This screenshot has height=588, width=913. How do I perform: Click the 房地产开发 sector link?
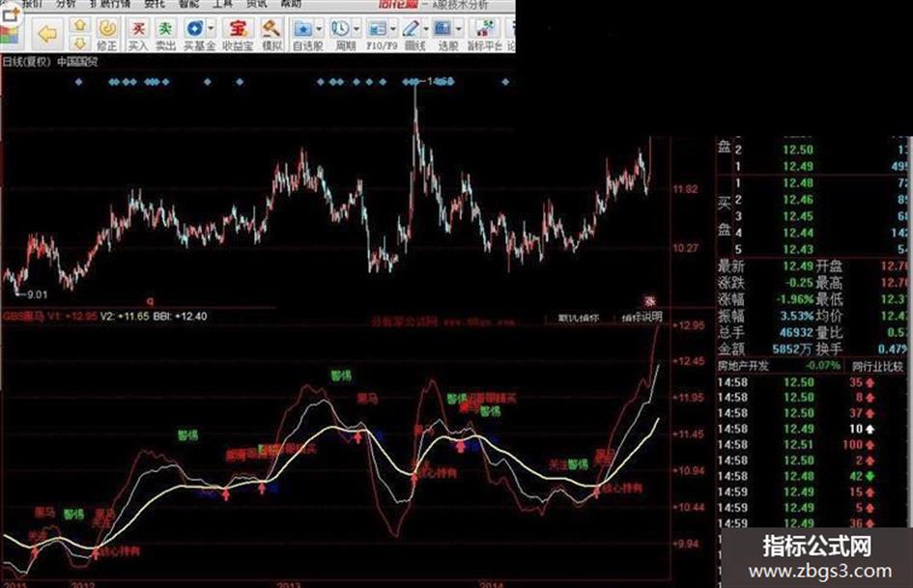pos(743,366)
